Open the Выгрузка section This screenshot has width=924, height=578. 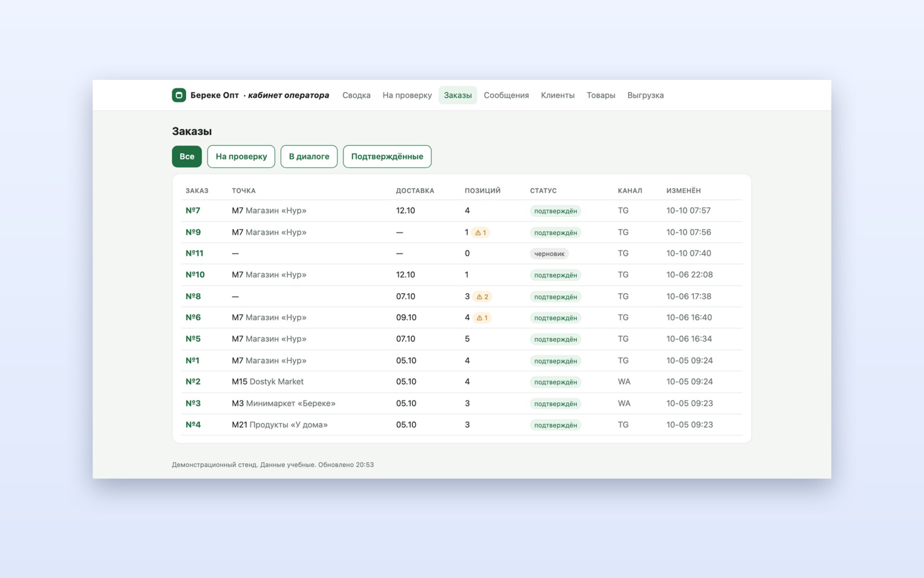pos(645,95)
